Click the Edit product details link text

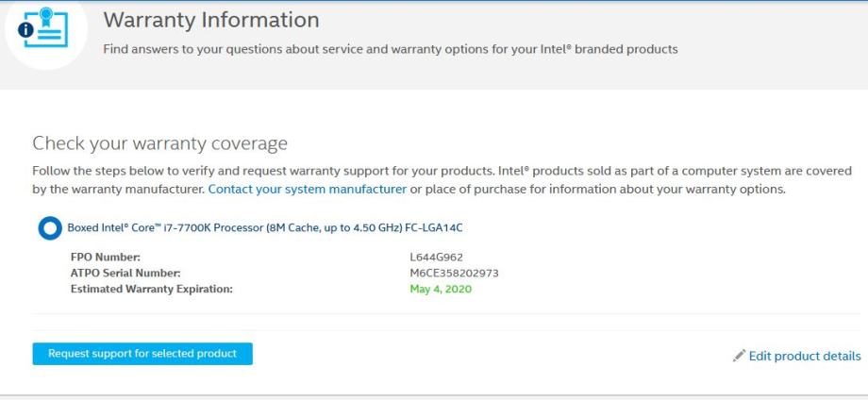805,357
